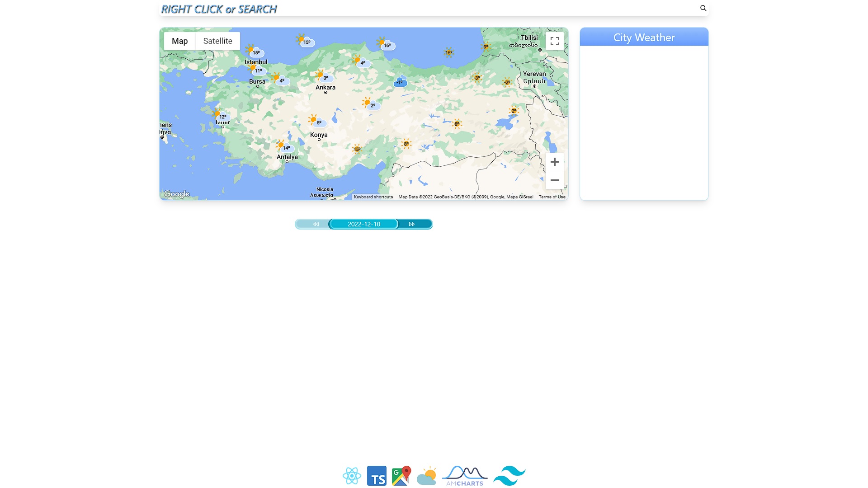Select the 15° marker directly above İstanbul
This screenshot has height=488, width=868.
(255, 51)
